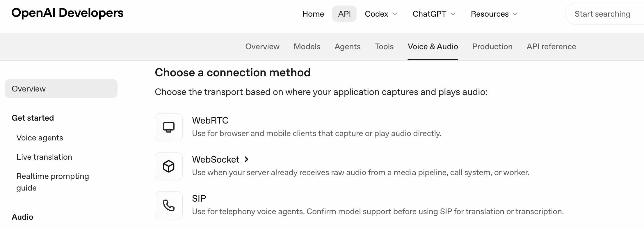Screen dimensions: 644x229
Task: Switch to the Overview tab
Action: tap(262, 47)
